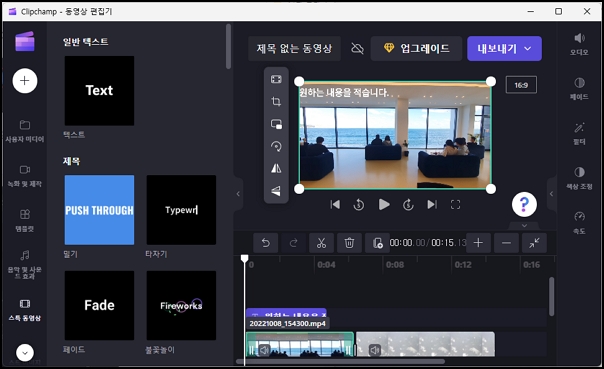Image resolution: width=604 pixels, height=369 pixels.
Task: Select the crop tool icon
Action: pos(276,102)
